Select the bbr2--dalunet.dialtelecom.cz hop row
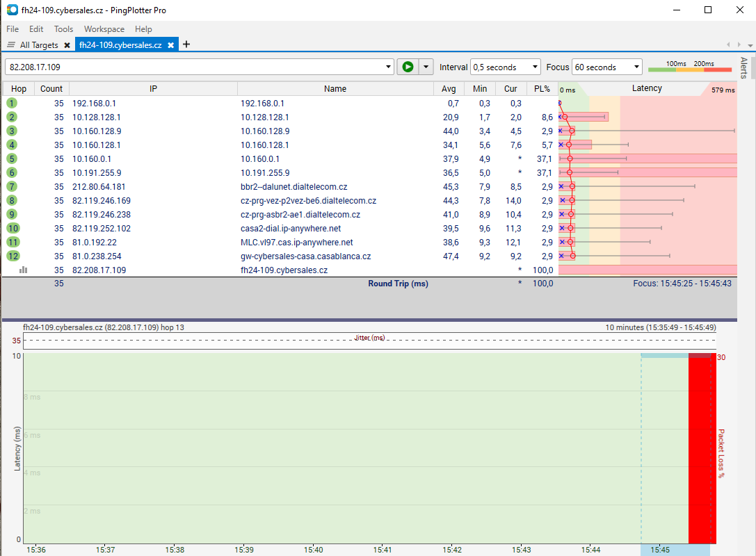The image size is (756, 556). click(293, 186)
